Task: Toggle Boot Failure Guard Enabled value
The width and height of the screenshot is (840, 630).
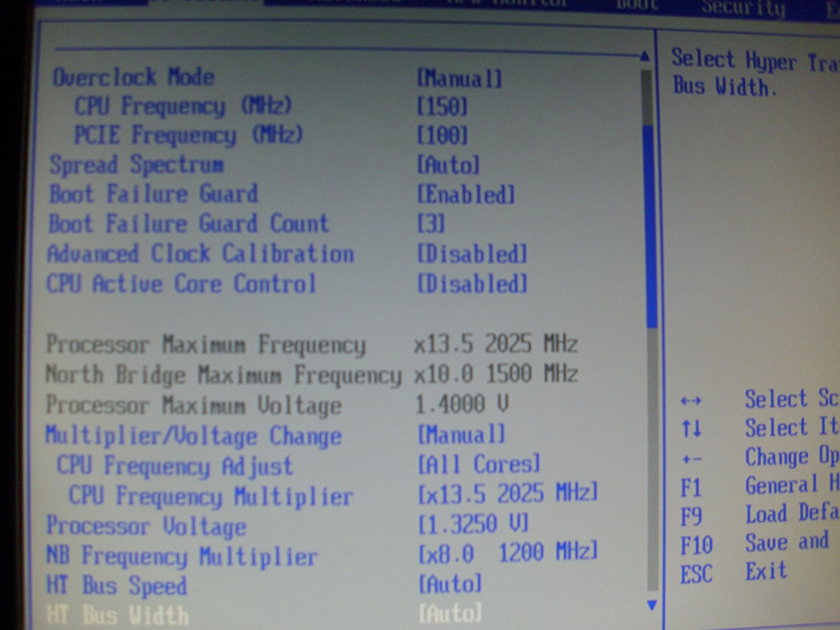Action: coord(466,195)
